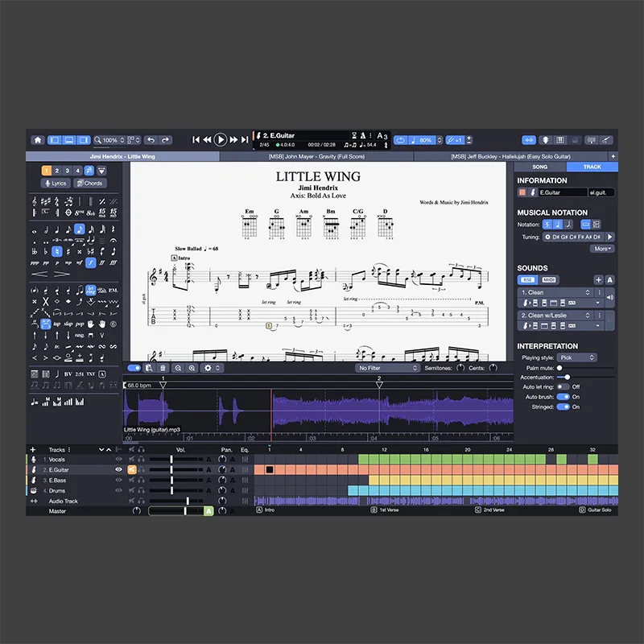Zoom out the audio waveform

[x=178, y=368]
